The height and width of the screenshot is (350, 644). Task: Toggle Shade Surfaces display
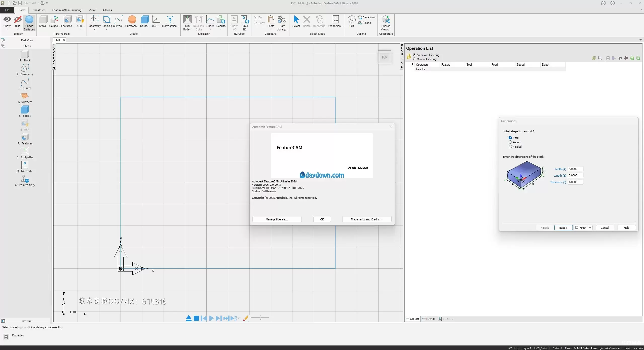pyautogui.click(x=29, y=23)
